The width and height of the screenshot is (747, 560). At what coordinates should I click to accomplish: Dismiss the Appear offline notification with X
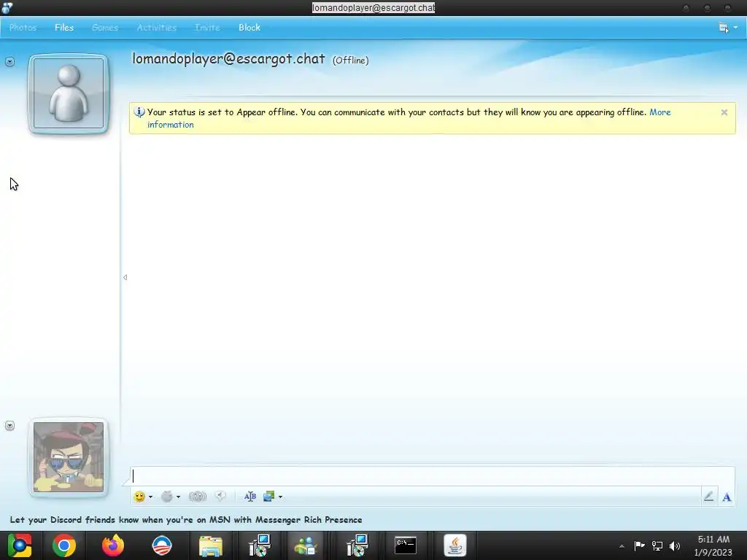[724, 112]
